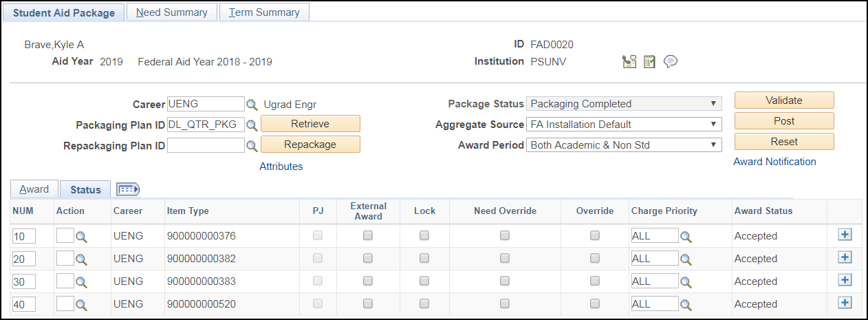Image resolution: width=868 pixels, height=320 pixels.
Task: Switch to the Award grid tab
Action: (x=34, y=189)
